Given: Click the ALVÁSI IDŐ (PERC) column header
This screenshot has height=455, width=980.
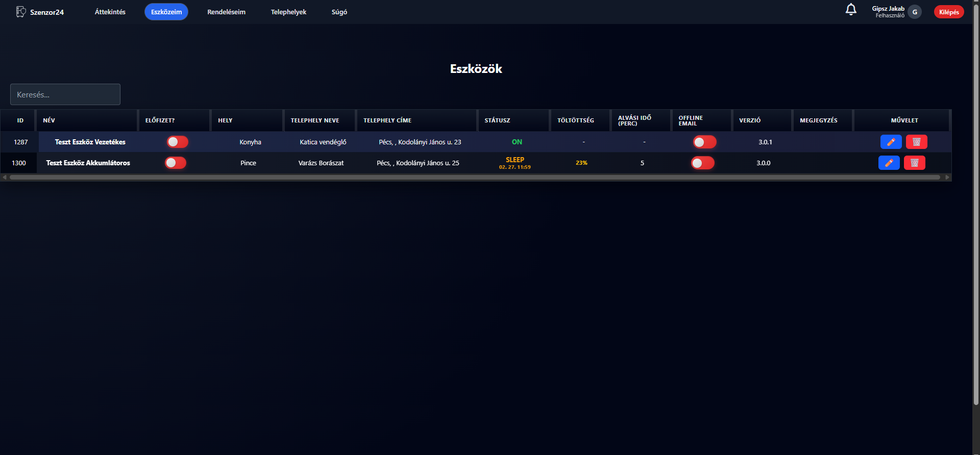Looking at the screenshot, I should tap(641, 120).
